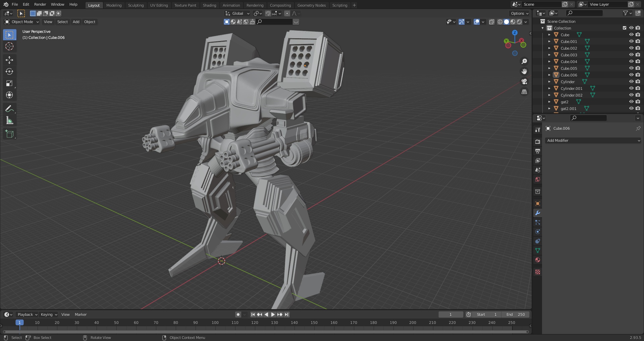Open the Render menu
The width and height of the screenshot is (644, 341).
(x=40, y=4)
